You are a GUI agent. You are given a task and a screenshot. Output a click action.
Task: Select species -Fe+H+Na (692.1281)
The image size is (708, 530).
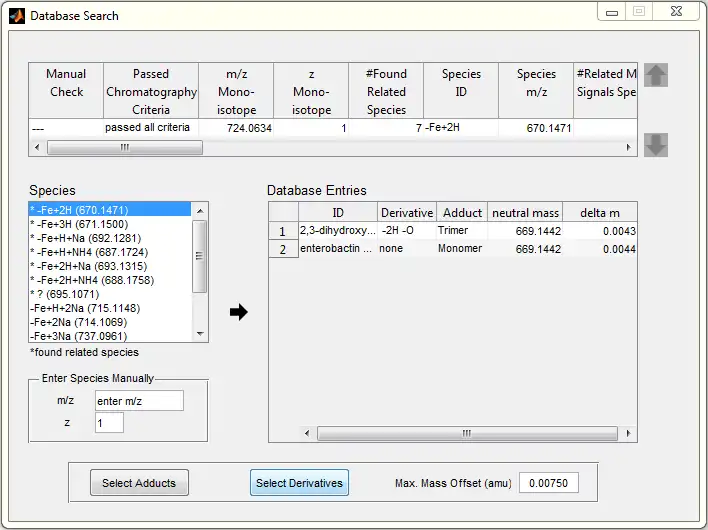point(110,238)
